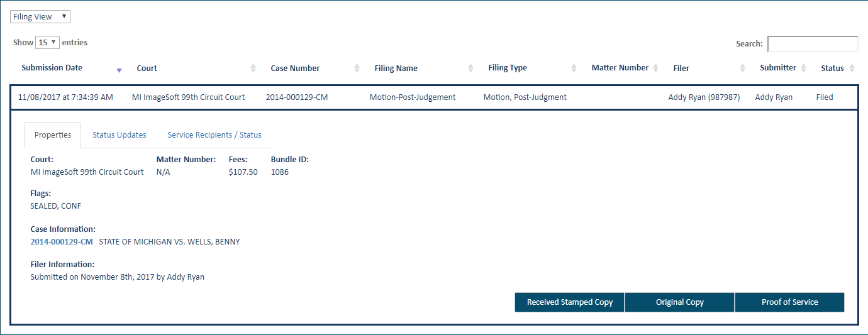
Task: Click STATE OF MICHIGAN VS. WELLS, BENNY text
Action: (170, 242)
